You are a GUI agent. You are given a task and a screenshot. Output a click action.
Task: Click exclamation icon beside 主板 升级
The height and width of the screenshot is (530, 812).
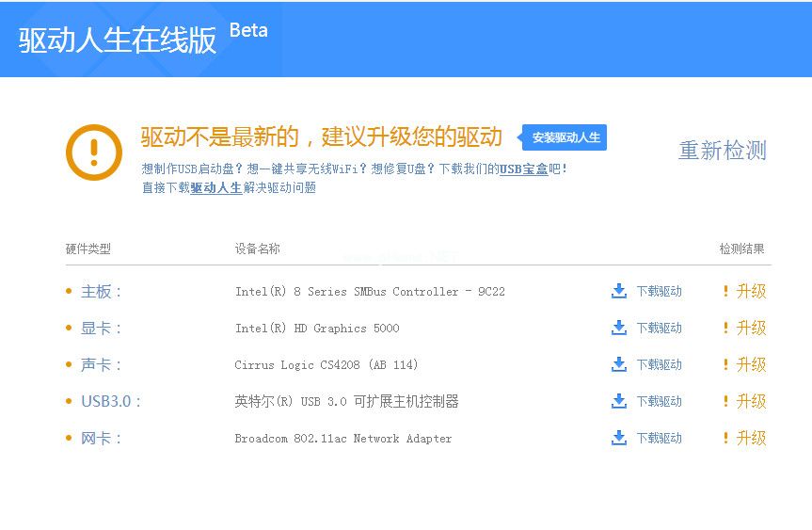coord(725,291)
